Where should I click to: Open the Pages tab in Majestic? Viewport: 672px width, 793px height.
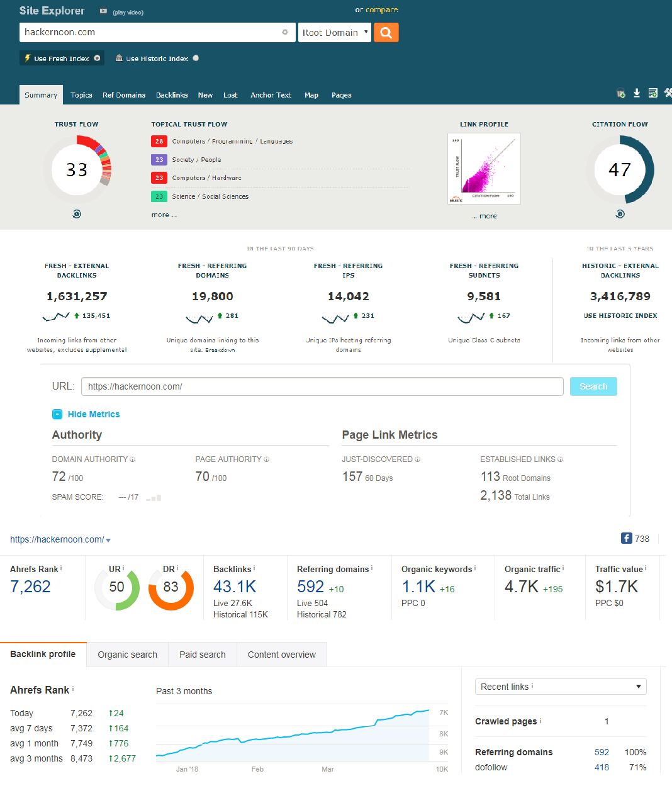(x=342, y=95)
